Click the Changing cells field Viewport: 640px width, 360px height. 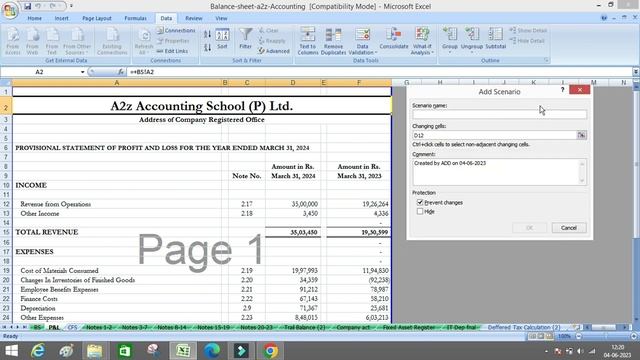point(494,135)
